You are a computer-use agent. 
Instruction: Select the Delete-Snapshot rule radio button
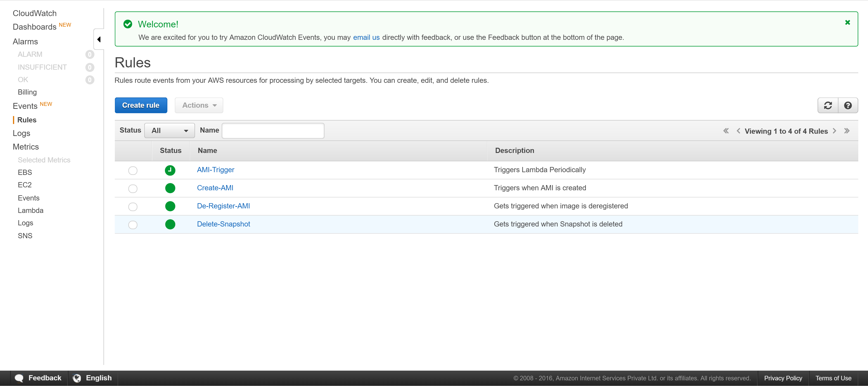(133, 225)
